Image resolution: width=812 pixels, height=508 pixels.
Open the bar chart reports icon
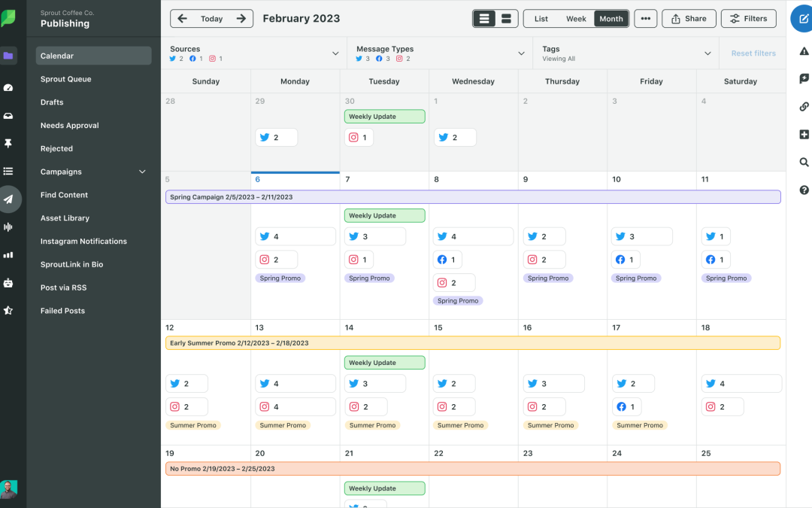point(8,255)
